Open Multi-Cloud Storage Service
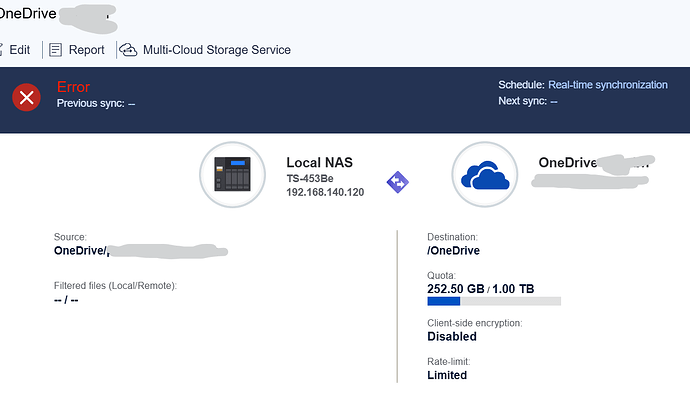 (x=217, y=50)
